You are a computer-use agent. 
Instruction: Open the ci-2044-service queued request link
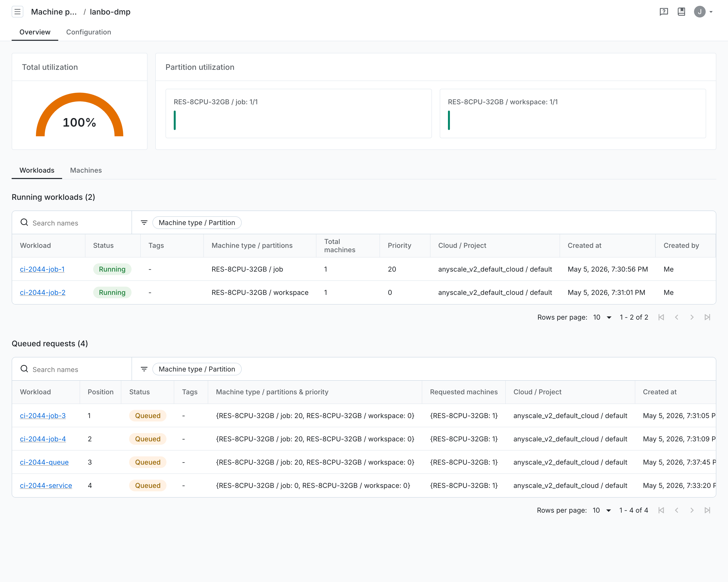click(x=46, y=485)
